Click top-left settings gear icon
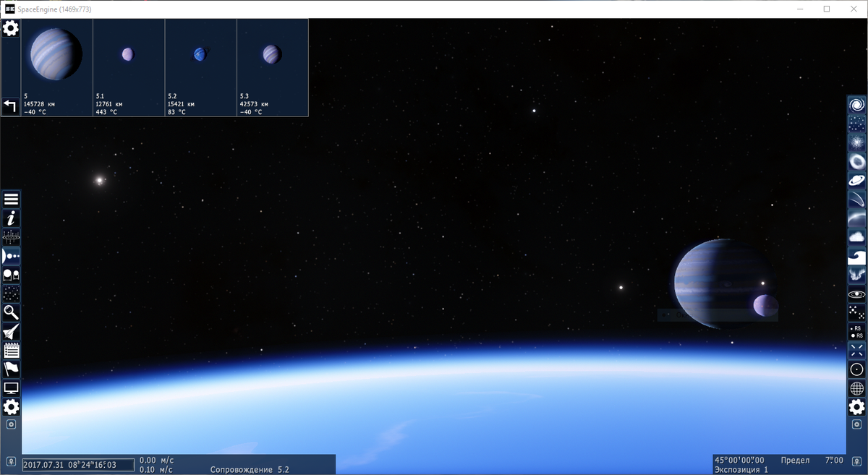This screenshot has height=475, width=868. pyautogui.click(x=11, y=28)
